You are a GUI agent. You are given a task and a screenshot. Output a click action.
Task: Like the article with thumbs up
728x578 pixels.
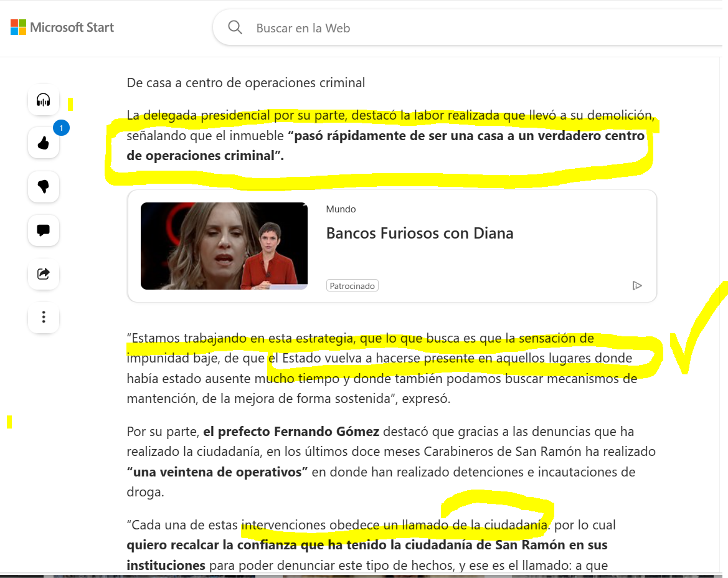click(x=44, y=143)
